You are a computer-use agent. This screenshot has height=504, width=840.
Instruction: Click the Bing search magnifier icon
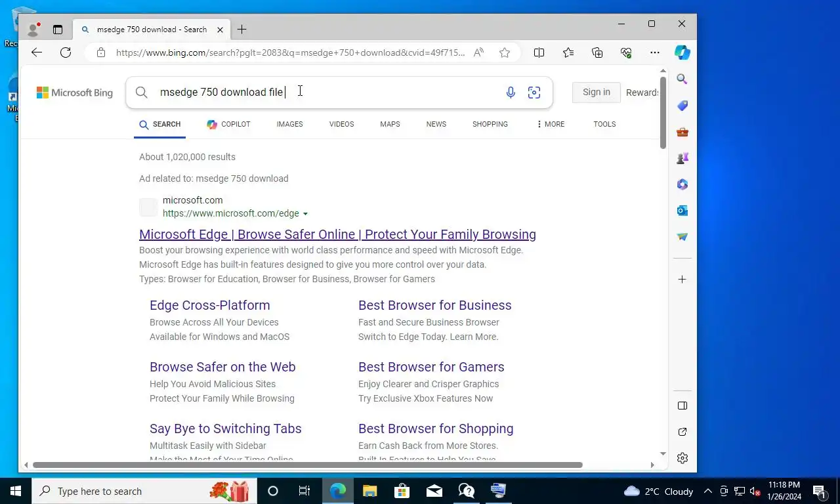pos(142,93)
